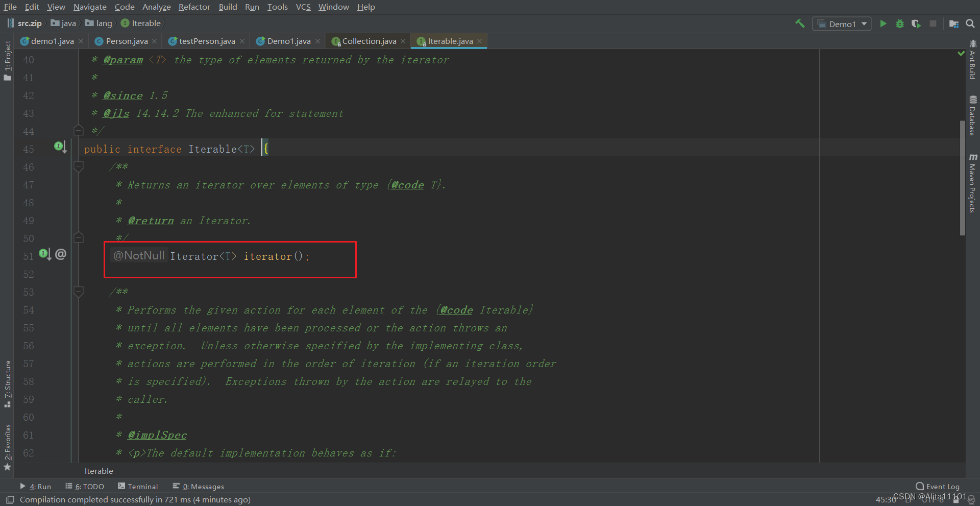Toggle the Ant Build tool window

click(972, 59)
